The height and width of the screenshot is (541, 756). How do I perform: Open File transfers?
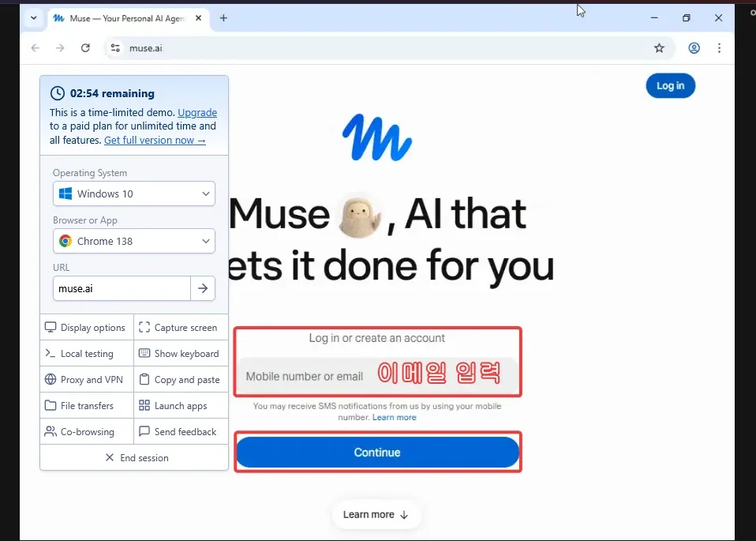[x=87, y=405]
